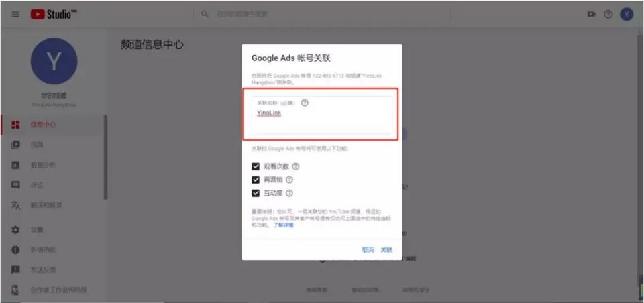Click the help icon next to 观看次数
Screen dimensions: 644x303
point(296,166)
